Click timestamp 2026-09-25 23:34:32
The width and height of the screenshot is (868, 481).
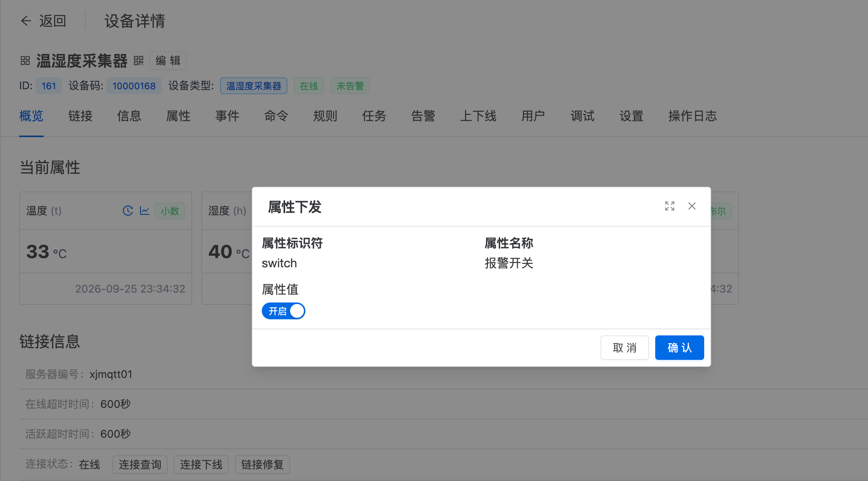coord(130,289)
